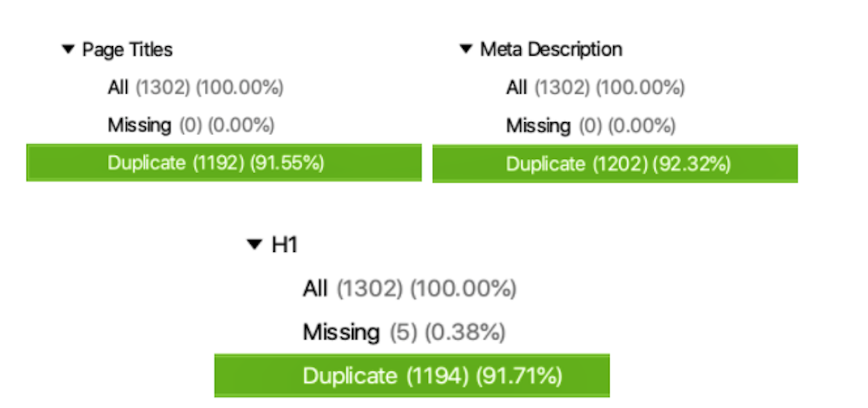Select Missing under Page Titles
Image resolution: width=868 pixels, height=408 pixels.
click(139, 126)
